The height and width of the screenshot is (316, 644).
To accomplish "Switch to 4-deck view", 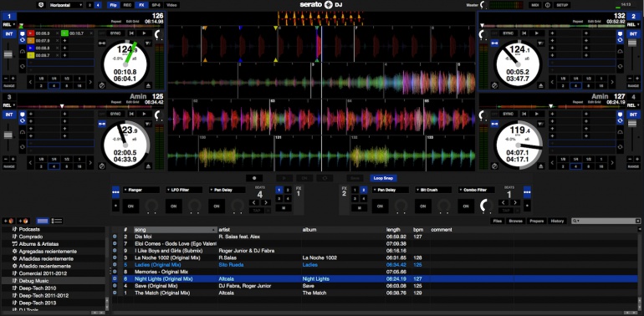I will click(98, 5).
